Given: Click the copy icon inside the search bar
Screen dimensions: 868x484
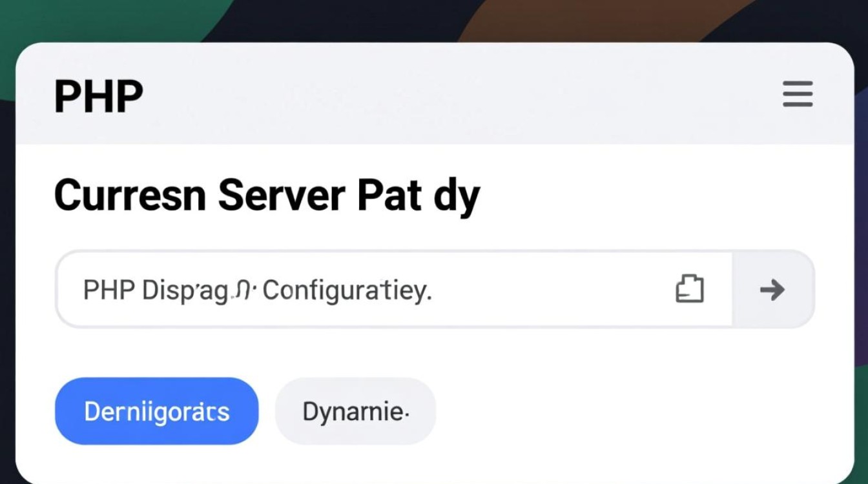Looking at the screenshot, I should pos(690,288).
